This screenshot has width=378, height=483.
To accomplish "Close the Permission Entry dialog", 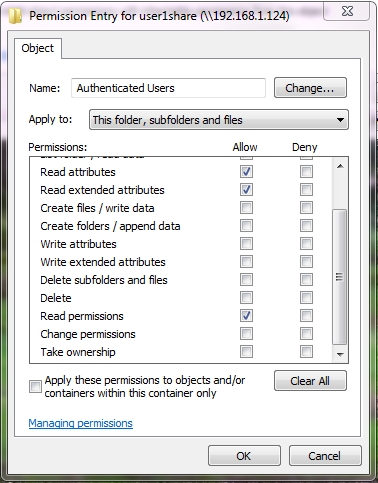I will tap(347, 12).
